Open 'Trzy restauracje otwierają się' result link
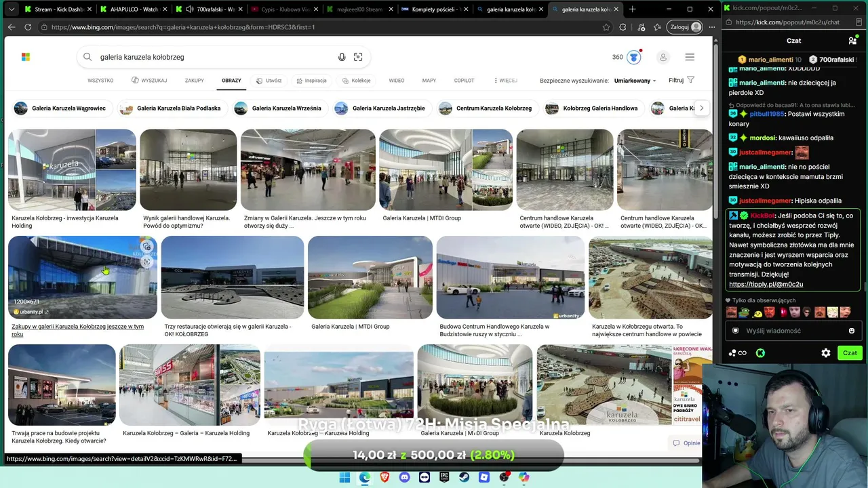The height and width of the screenshot is (488, 868). (x=228, y=330)
